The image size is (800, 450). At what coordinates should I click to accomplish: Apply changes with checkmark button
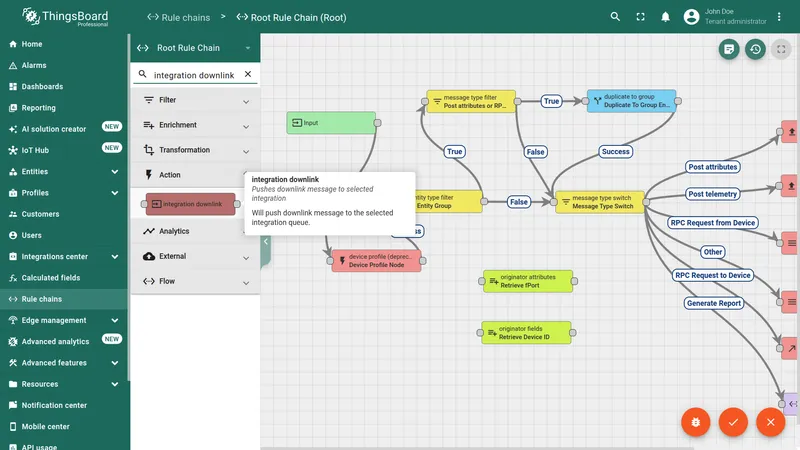click(x=733, y=422)
